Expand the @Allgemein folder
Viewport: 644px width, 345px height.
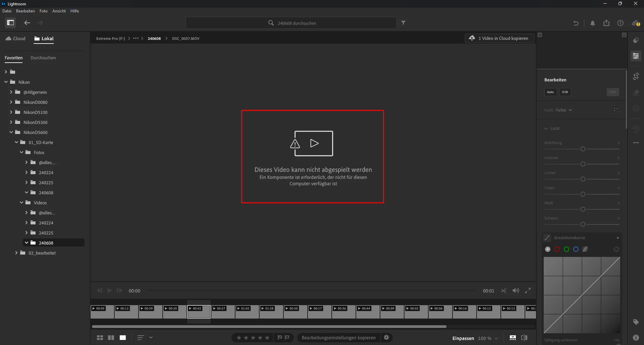tap(11, 92)
